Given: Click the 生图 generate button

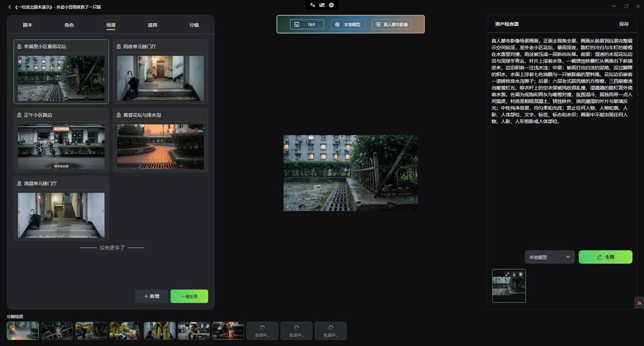Looking at the screenshot, I should tap(606, 257).
